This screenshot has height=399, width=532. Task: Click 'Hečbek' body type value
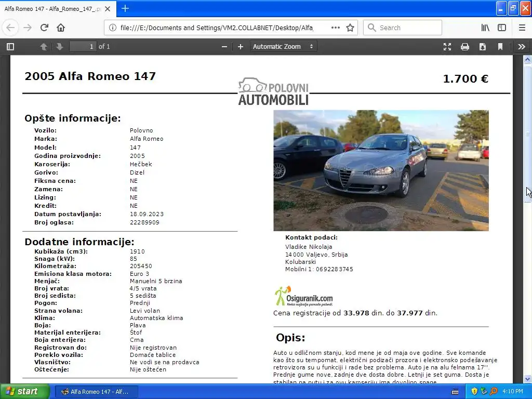[x=141, y=164]
